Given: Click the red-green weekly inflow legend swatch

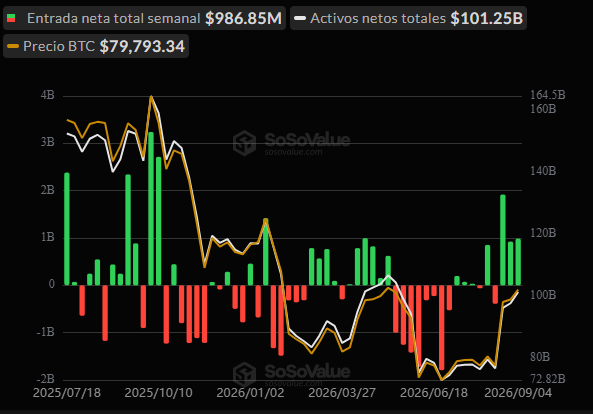Looking at the screenshot, I should 11,18.
